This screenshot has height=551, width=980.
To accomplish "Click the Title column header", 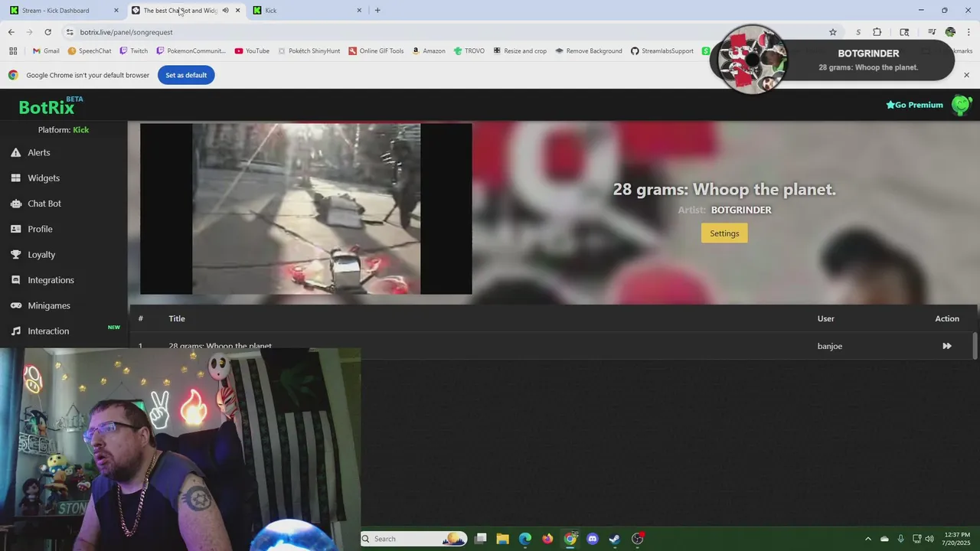I will [x=177, y=318].
